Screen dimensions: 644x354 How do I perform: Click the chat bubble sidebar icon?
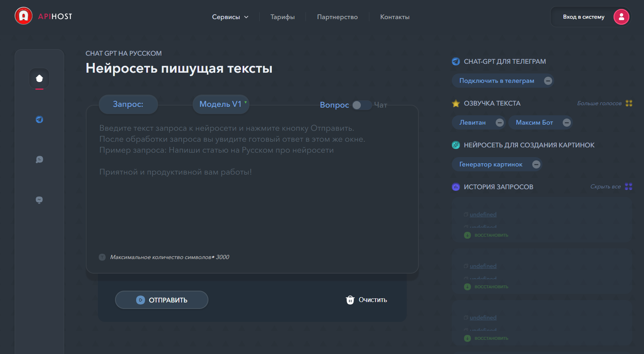(39, 160)
